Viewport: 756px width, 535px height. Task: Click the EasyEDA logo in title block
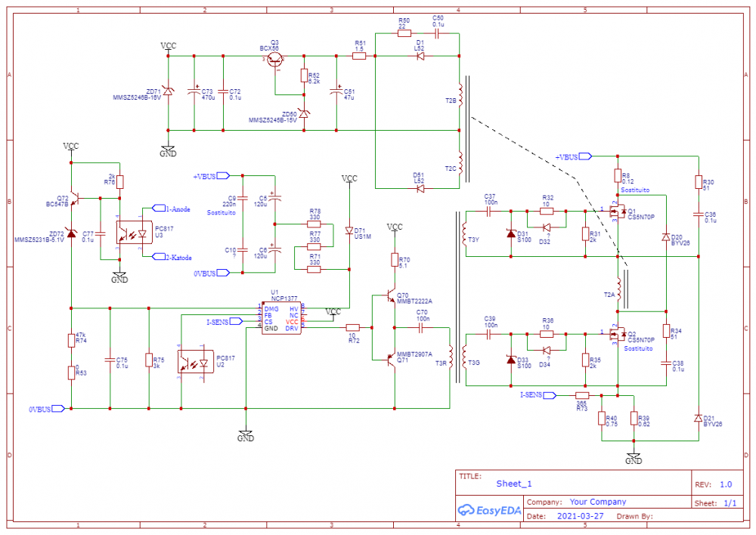[x=490, y=509]
